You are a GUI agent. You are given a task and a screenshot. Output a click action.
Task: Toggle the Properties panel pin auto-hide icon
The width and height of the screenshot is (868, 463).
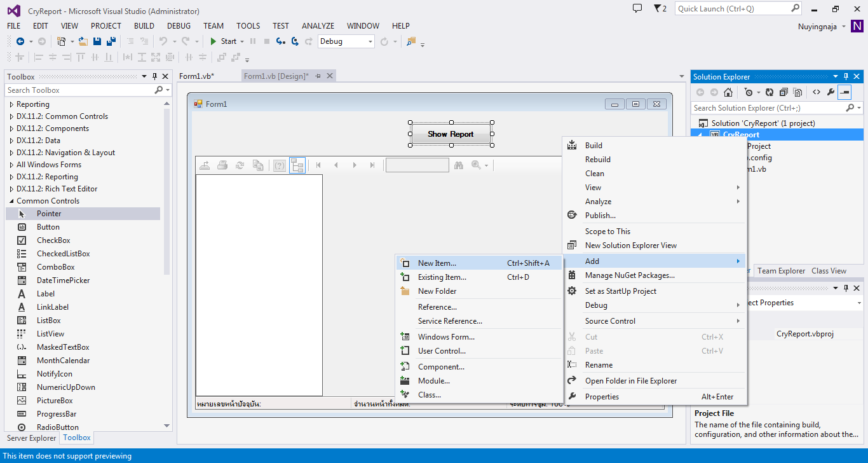point(846,288)
